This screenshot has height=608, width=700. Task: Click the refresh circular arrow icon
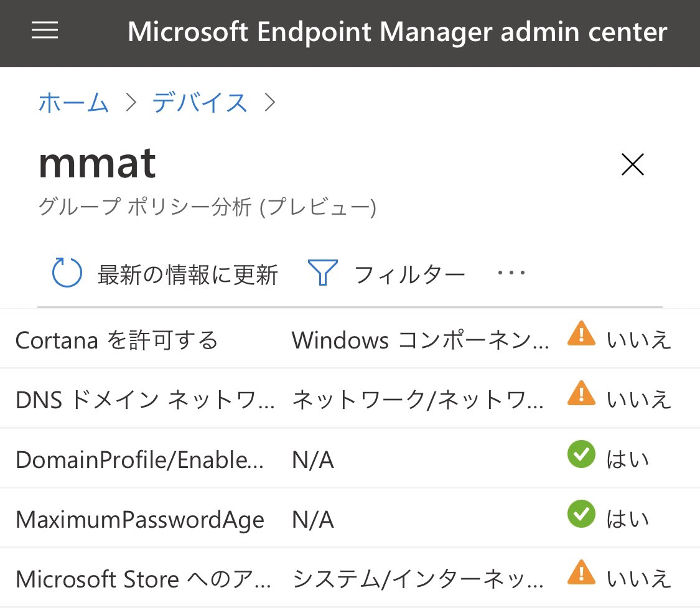[67, 273]
